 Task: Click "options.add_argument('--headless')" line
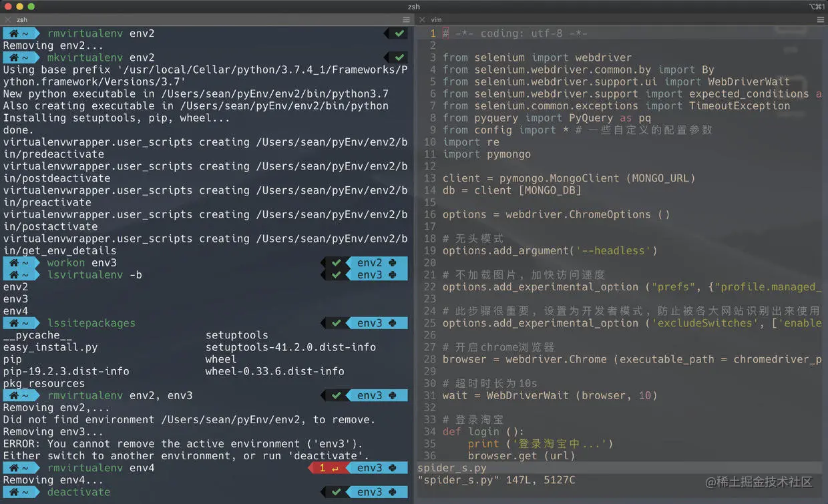pyautogui.click(x=550, y=250)
